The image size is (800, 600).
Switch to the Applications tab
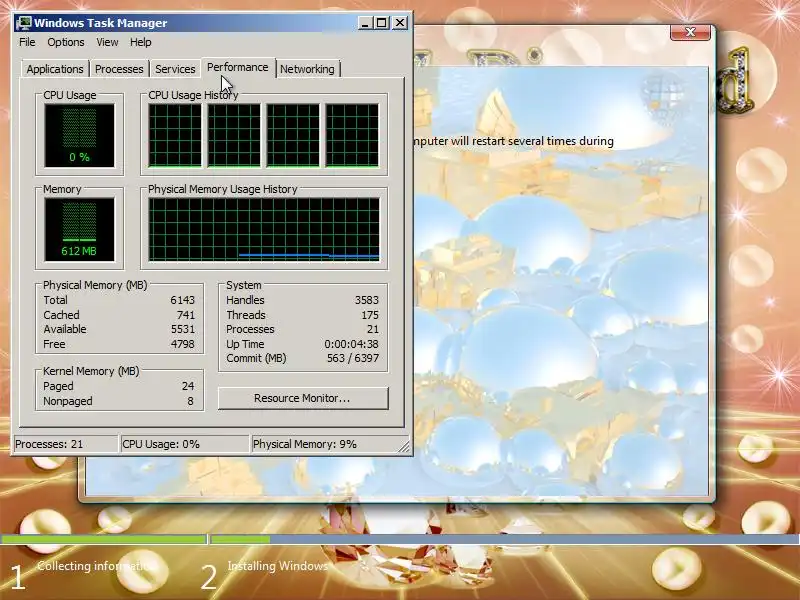click(x=55, y=69)
